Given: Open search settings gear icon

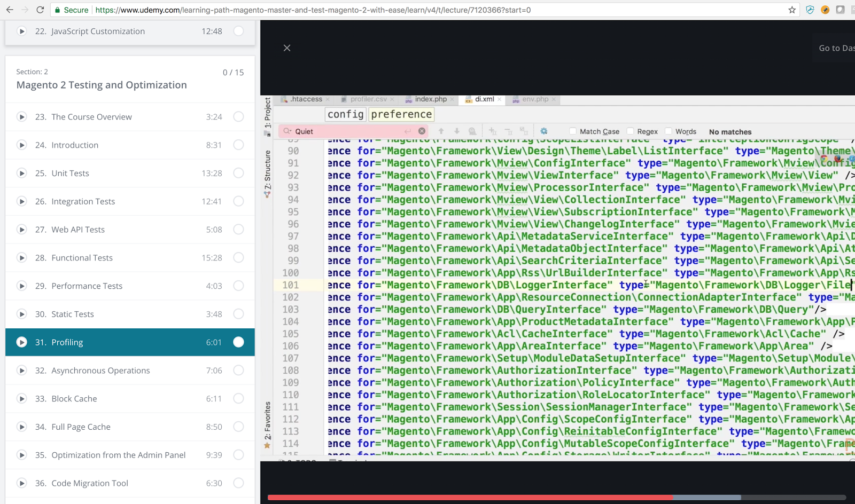Looking at the screenshot, I should (x=543, y=131).
